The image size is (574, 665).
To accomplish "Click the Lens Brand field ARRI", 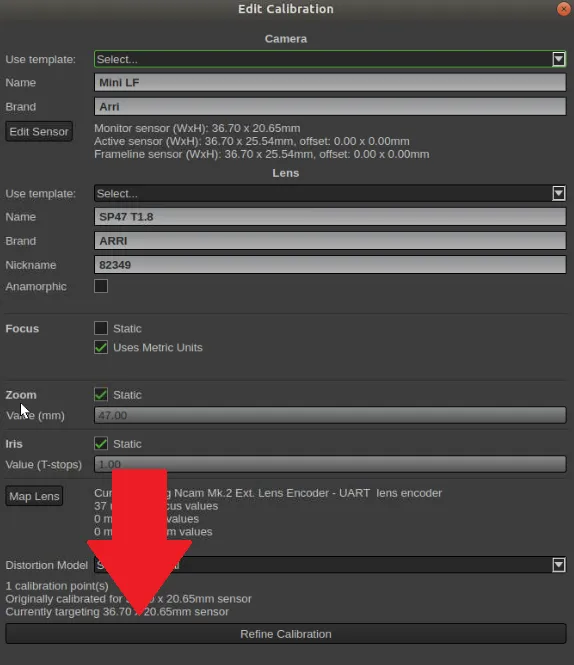I will pyautogui.click(x=330, y=241).
